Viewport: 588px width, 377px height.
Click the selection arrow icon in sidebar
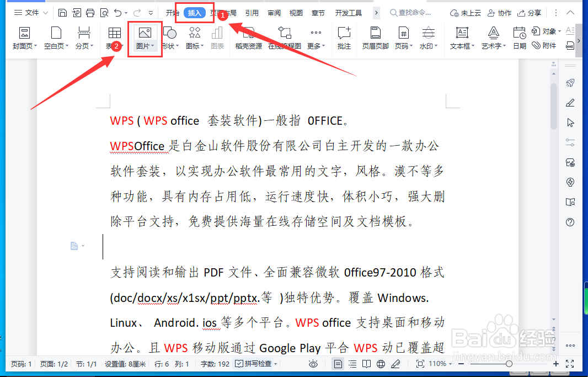(x=570, y=123)
